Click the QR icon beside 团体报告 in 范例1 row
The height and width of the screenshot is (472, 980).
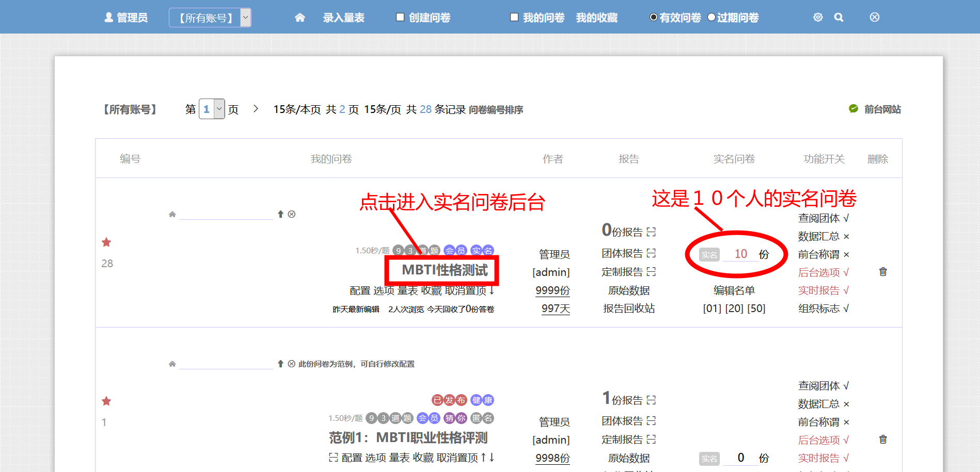pyautogui.click(x=651, y=421)
